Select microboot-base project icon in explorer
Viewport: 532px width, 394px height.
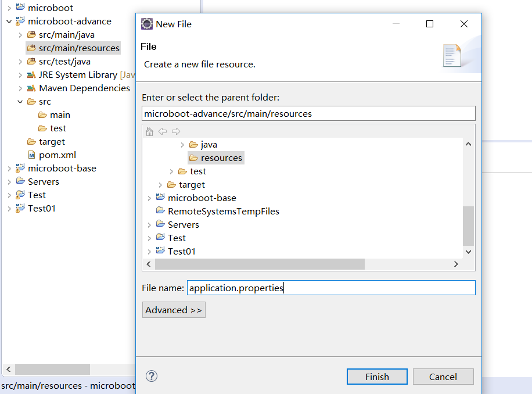(x=20, y=167)
